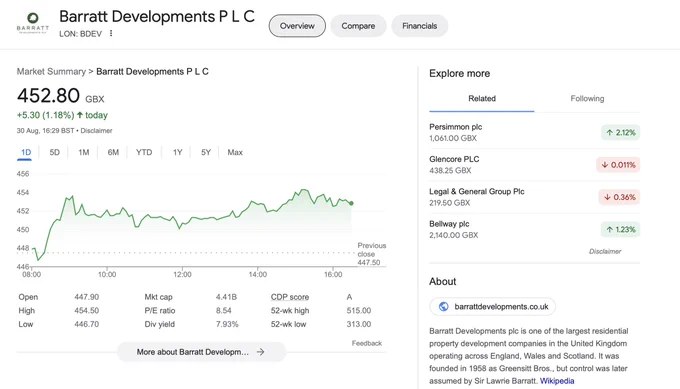Click the LON: BDEV ticker text

(x=80, y=34)
